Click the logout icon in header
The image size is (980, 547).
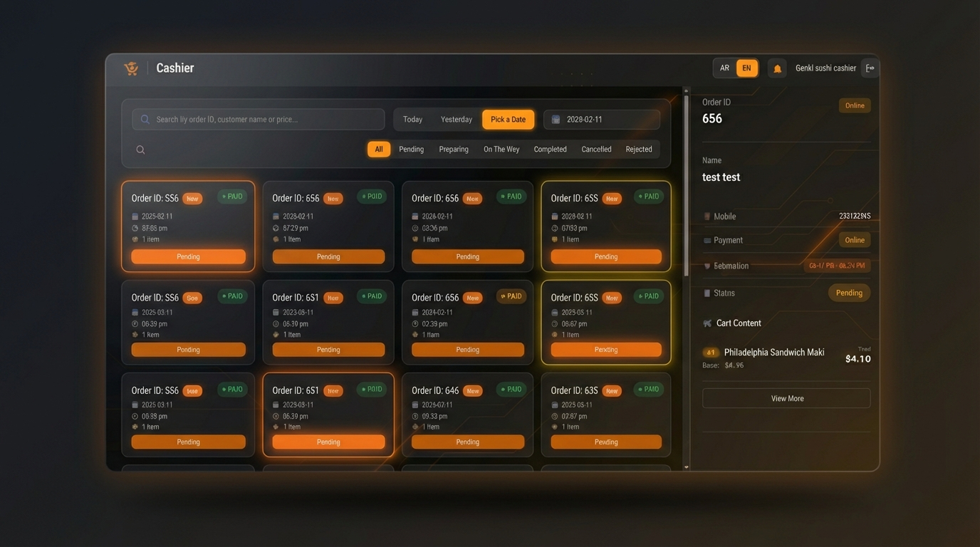(870, 68)
